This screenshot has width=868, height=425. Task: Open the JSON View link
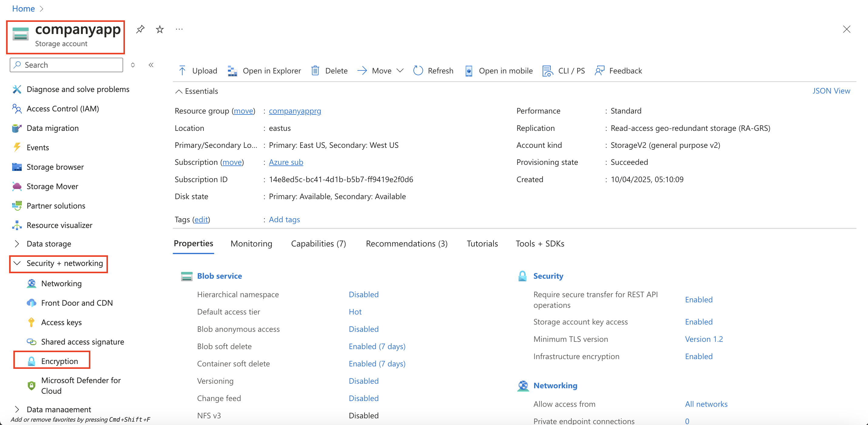pyautogui.click(x=831, y=91)
